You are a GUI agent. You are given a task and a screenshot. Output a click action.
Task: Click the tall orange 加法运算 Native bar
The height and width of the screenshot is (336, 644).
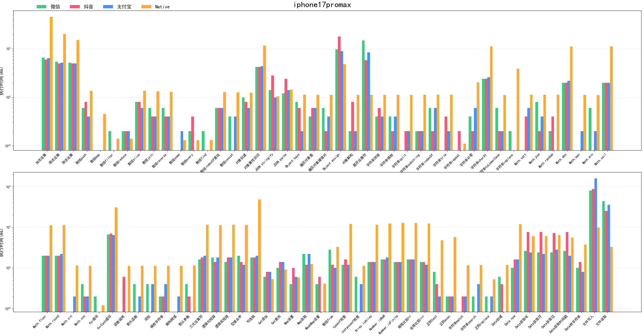(51, 83)
